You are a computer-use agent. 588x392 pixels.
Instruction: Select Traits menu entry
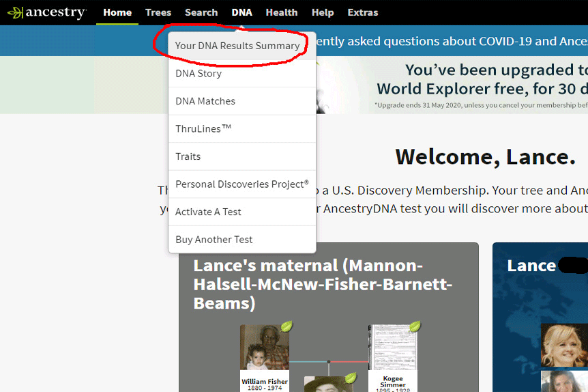click(242, 156)
